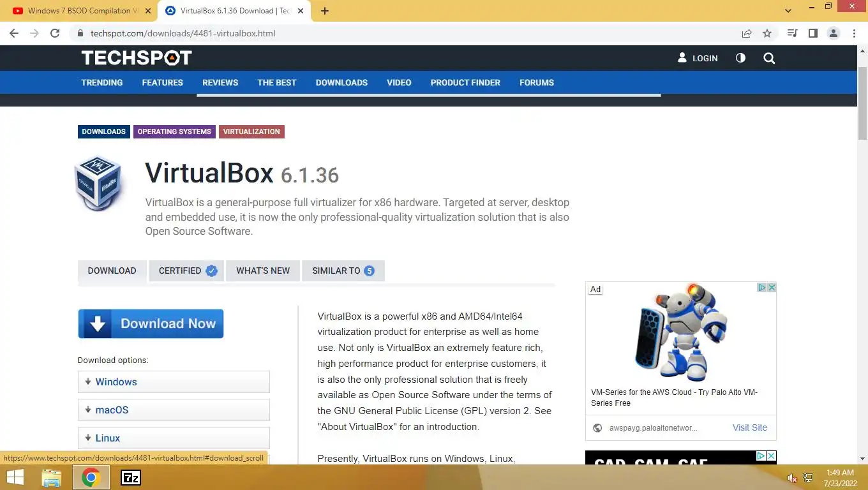Select the WHAT'S NEW tab
The image size is (868, 490).
pos(263,271)
